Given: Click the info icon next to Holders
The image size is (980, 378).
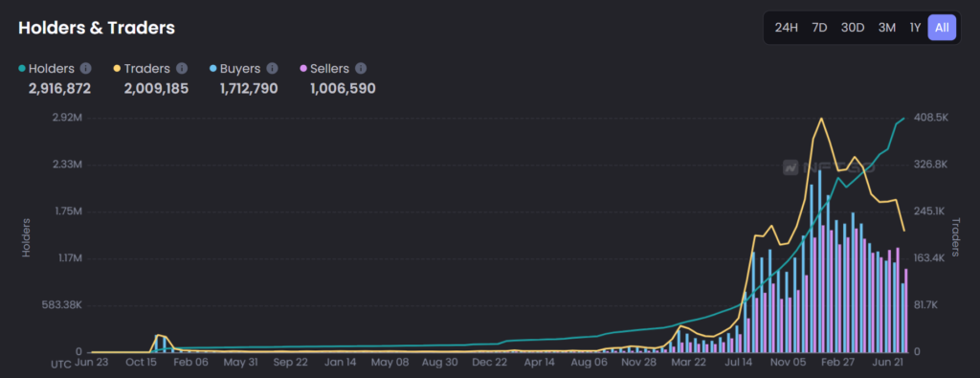Looking at the screenshot, I should click(x=85, y=69).
